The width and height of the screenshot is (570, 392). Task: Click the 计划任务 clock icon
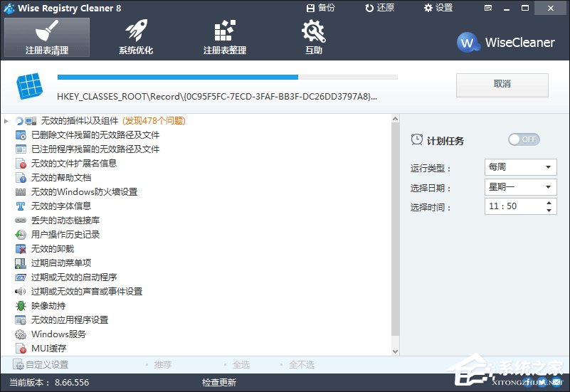[416, 139]
